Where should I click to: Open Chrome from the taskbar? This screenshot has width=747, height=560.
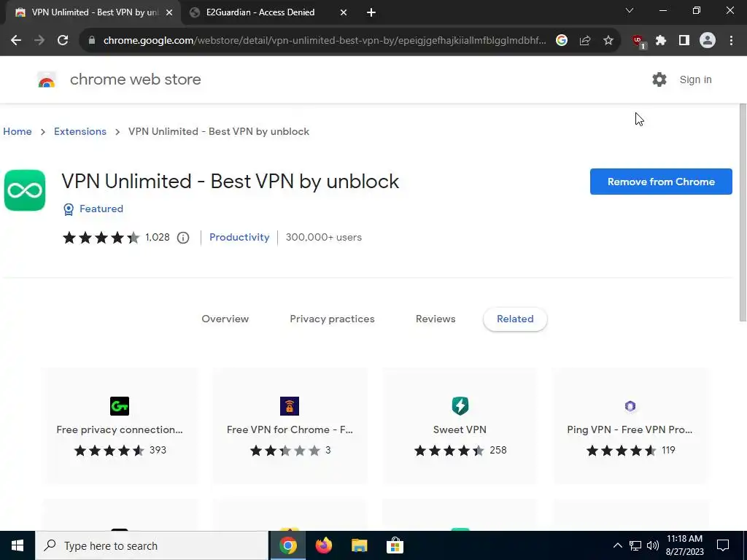tap(287, 545)
